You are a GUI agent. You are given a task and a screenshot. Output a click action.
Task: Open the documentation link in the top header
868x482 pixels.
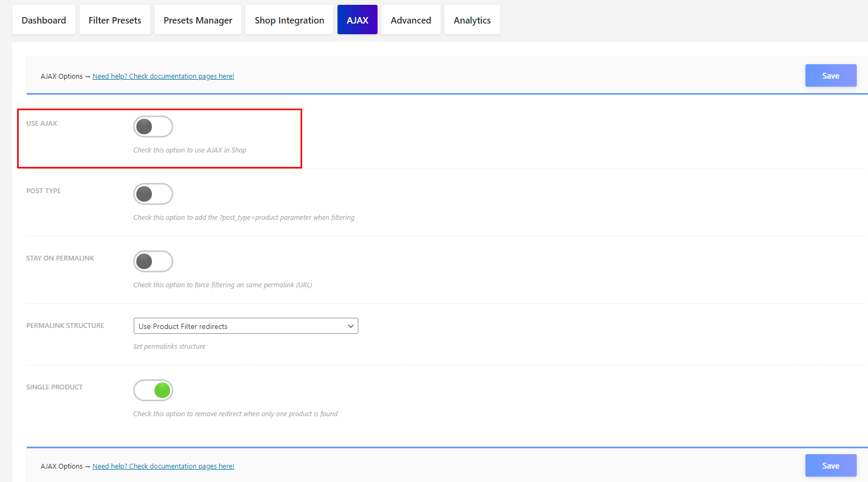(163, 76)
